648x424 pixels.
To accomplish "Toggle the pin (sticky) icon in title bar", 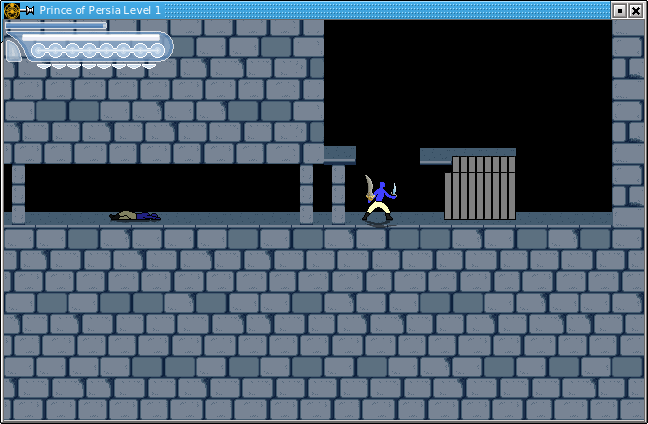I will tap(28, 11).
